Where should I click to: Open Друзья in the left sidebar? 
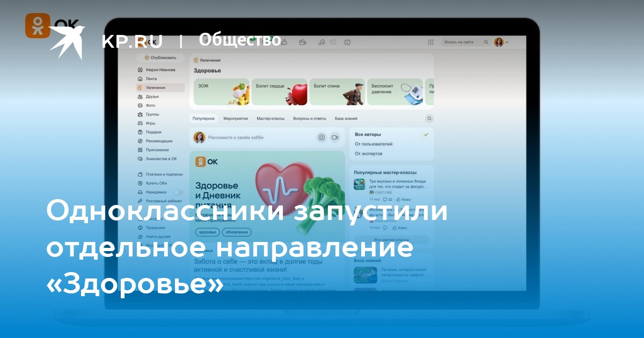coord(152,97)
